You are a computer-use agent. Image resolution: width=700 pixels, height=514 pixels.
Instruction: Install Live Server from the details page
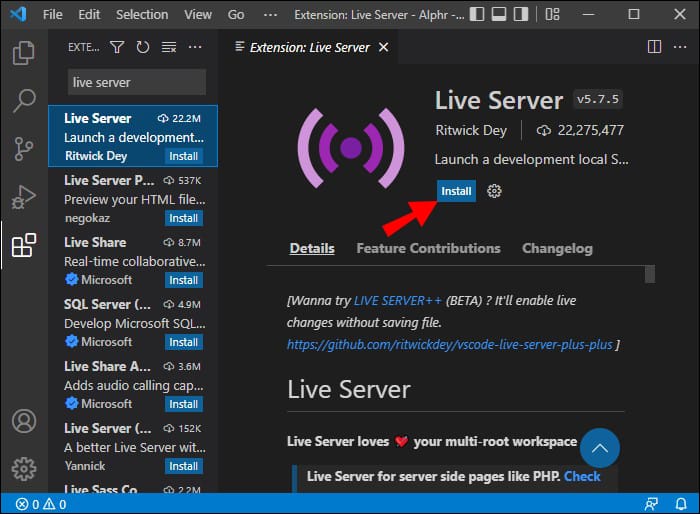coord(456,191)
